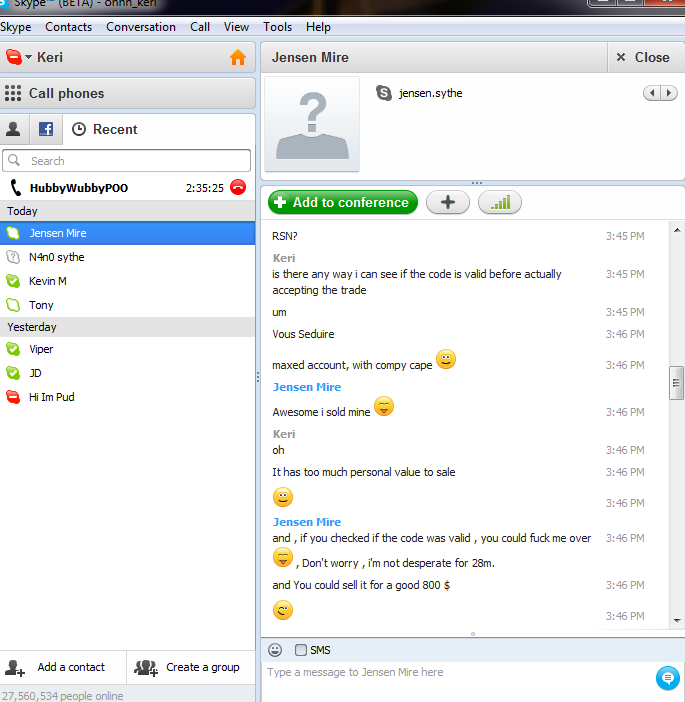This screenshot has height=702, width=685.
Task: Open the Keri status dropdown arrow
Action: pos(28,57)
